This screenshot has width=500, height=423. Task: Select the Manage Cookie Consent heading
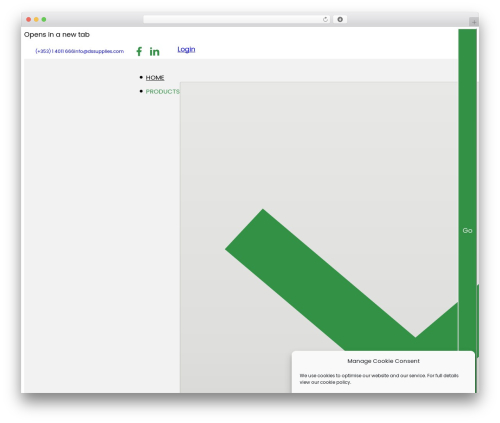point(383,361)
